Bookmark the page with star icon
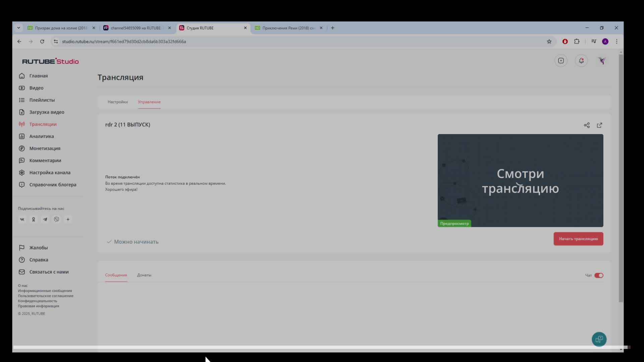The height and width of the screenshot is (362, 644). pos(549,42)
